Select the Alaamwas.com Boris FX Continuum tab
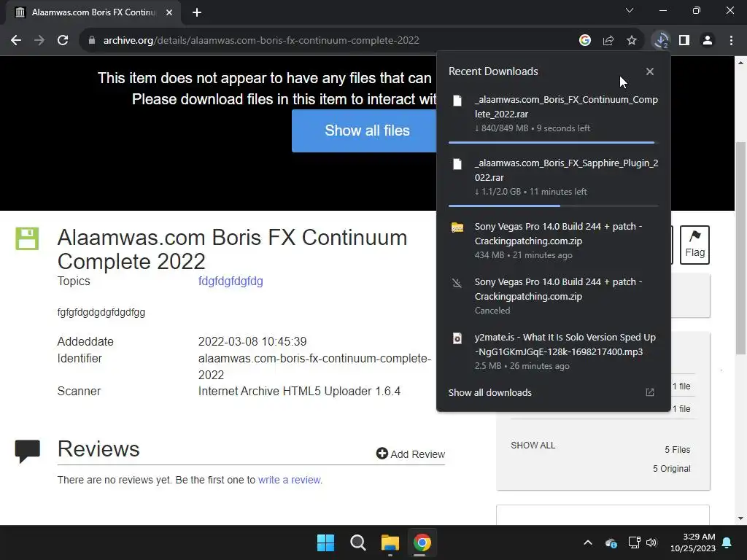The height and width of the screenshot is (560, 747). point(94,12)
